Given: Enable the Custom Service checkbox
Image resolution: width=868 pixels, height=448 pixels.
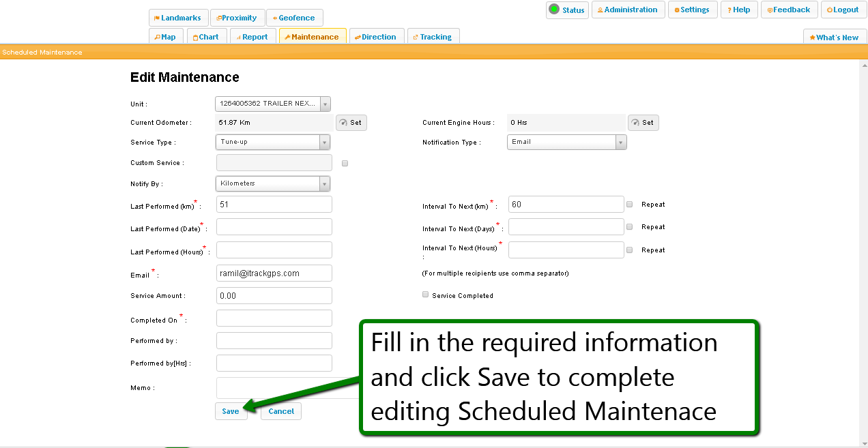Looking at the screenshot, I should pos(345,164).
